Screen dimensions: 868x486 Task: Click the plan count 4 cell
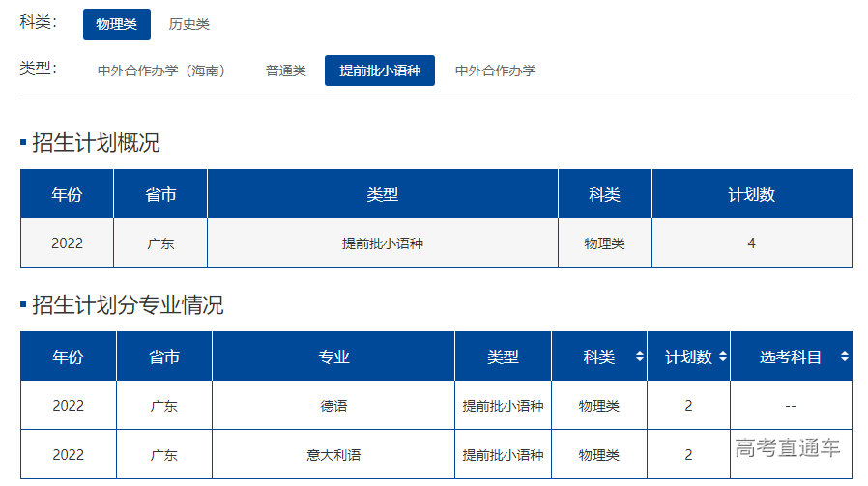751,243
